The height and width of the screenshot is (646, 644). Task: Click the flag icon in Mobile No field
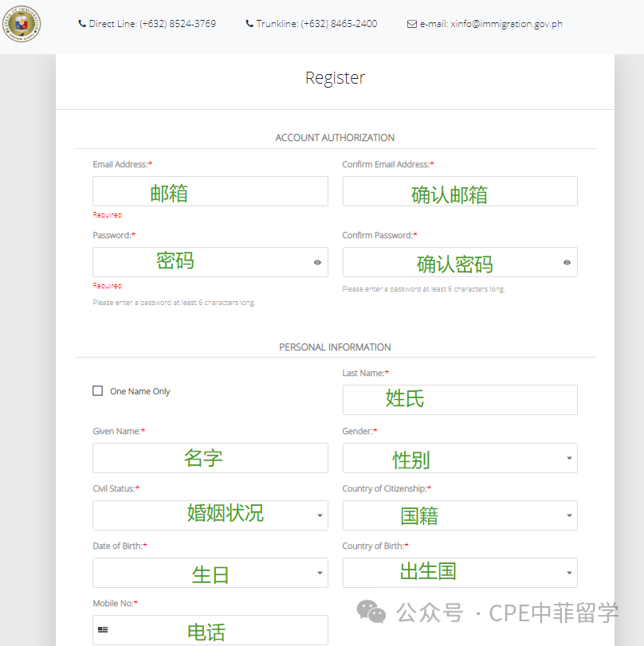(103, 630)
